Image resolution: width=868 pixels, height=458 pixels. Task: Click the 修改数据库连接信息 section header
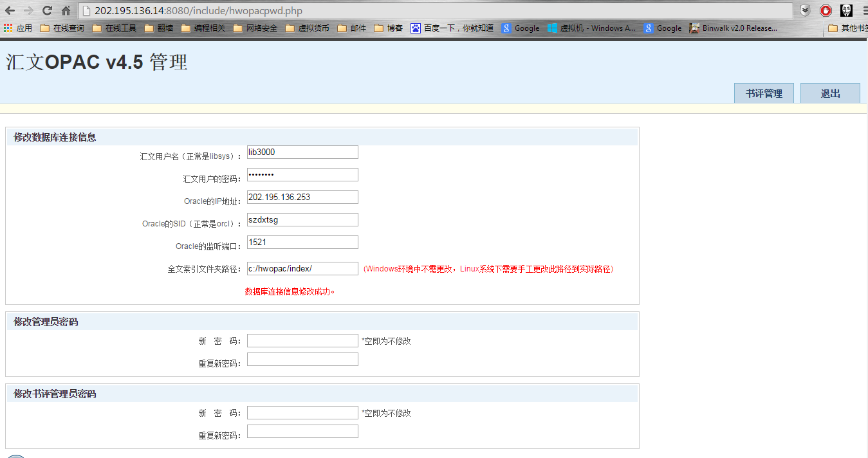(322, 137)
